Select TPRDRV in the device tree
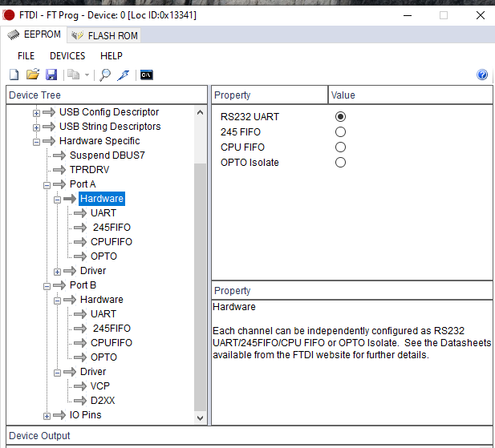This screenshot has height=448, width=495. point(89,170)
